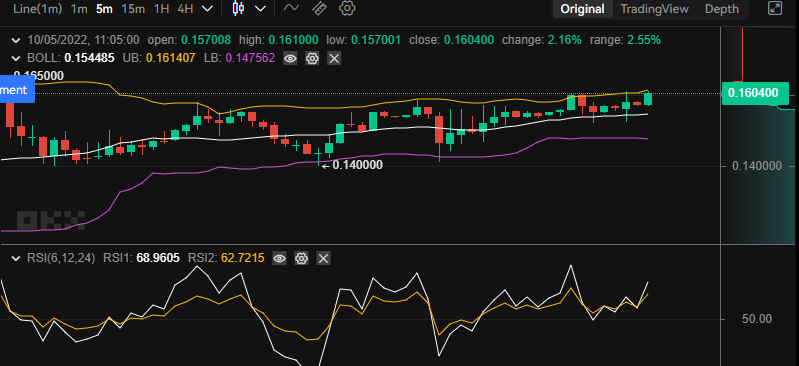Click the low value 0.157001
The image size is (799, 366).
376,40
